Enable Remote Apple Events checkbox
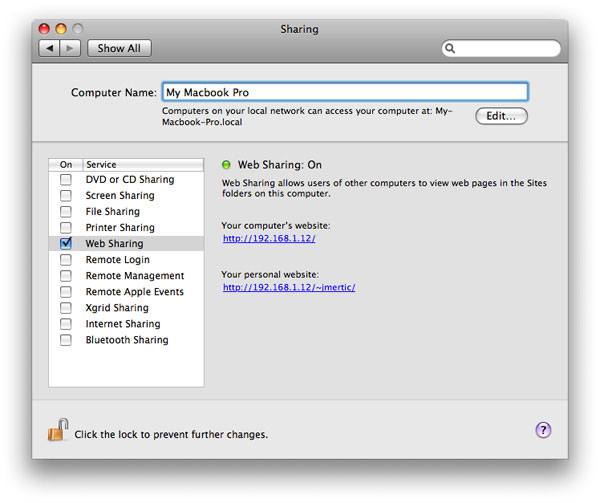The height and width of the screenshot is (503, 600). click(66, 292)
